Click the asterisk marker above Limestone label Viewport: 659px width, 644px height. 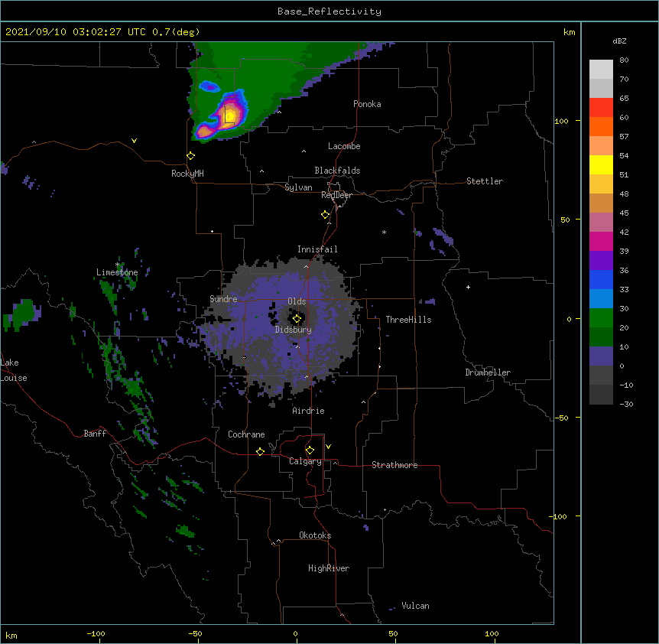[118, 265]
